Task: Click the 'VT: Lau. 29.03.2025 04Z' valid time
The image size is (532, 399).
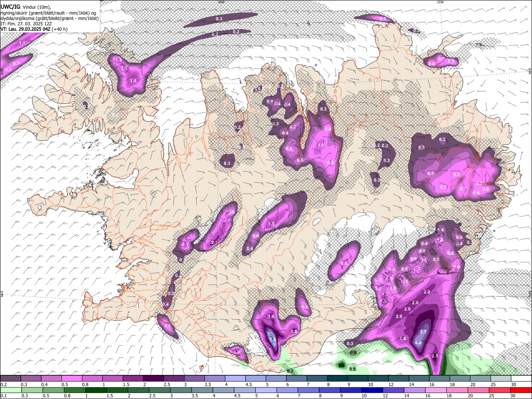Action: [26, 29]
